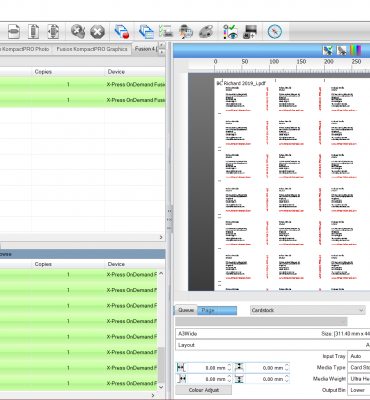Adjust top margin with its spinner arrows

coord(287,368)
